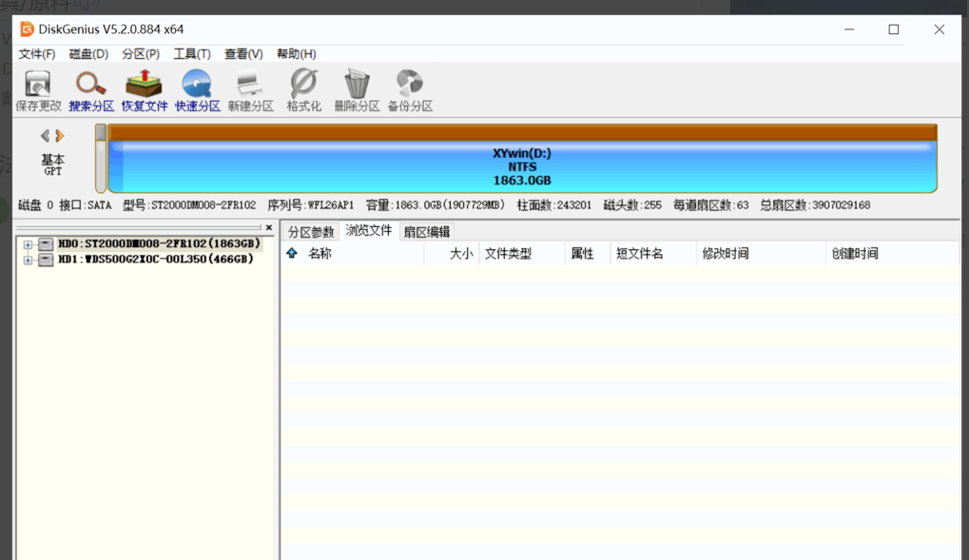Open the 备份分区 (Backup Partition) tool
Image resolution: width=969 pixels, height=560 pixels.
(410, 90)
